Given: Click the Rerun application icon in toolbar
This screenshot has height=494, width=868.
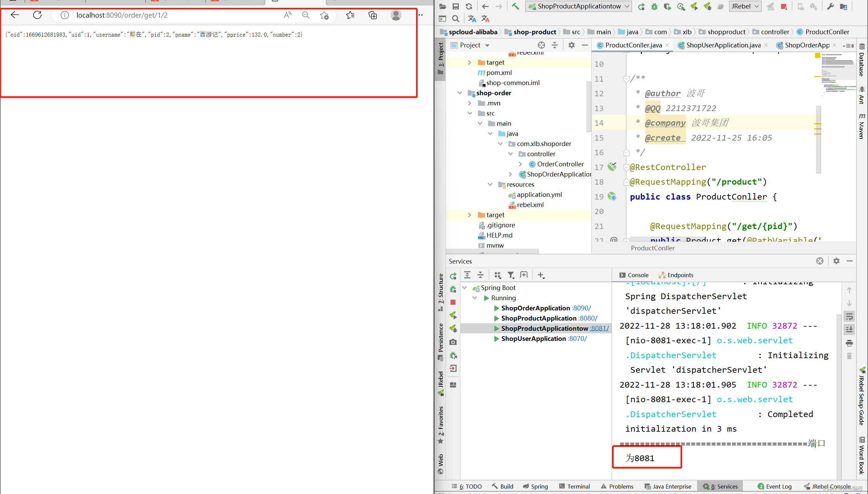Looking at the screenshot, I should 641,6.
